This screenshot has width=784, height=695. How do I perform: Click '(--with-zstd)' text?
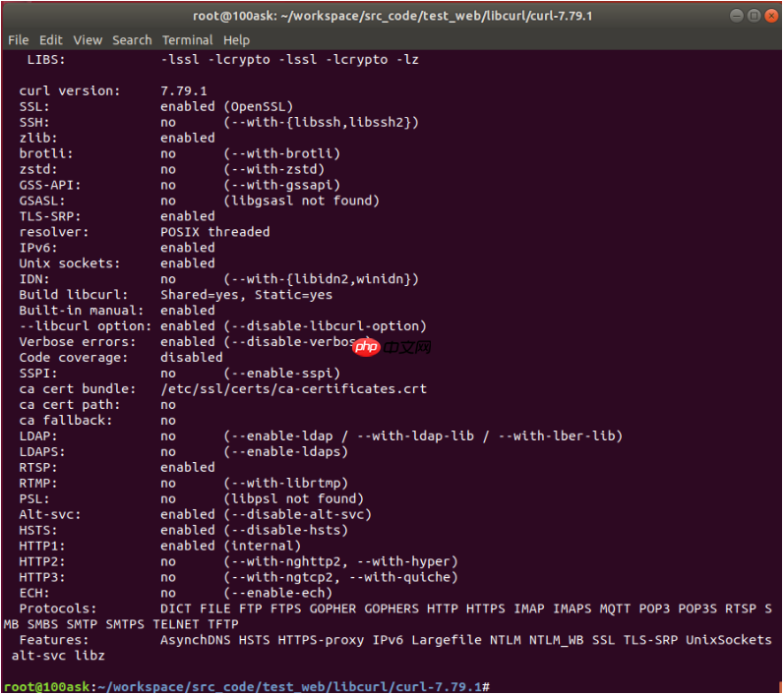tap(274, 169)
